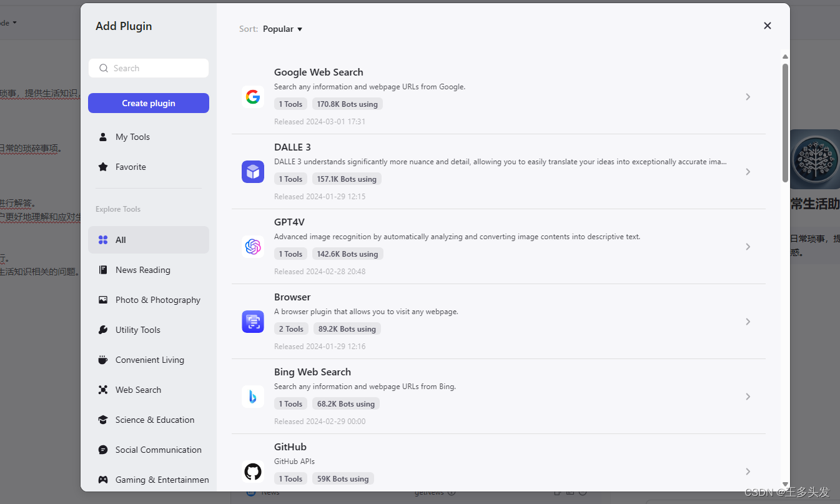
Task: Expand the GitHub row chevron
Action: point(748,472)
